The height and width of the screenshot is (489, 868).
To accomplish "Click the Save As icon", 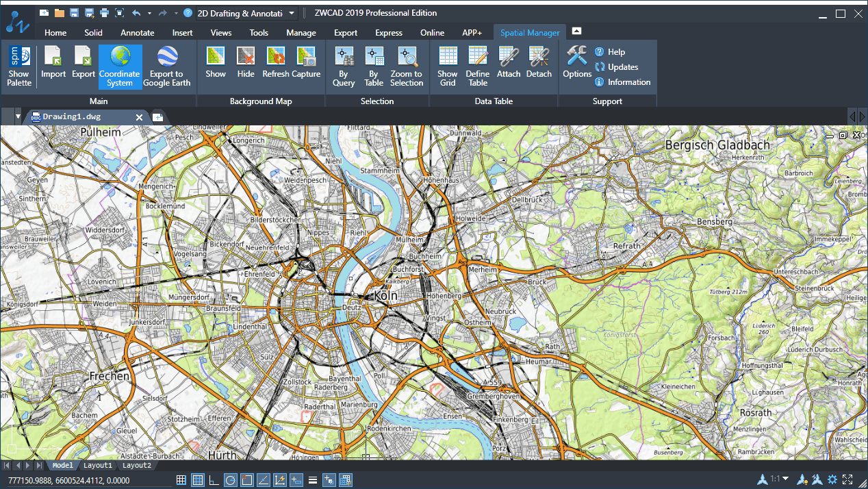I will click(x=90, y=12).
